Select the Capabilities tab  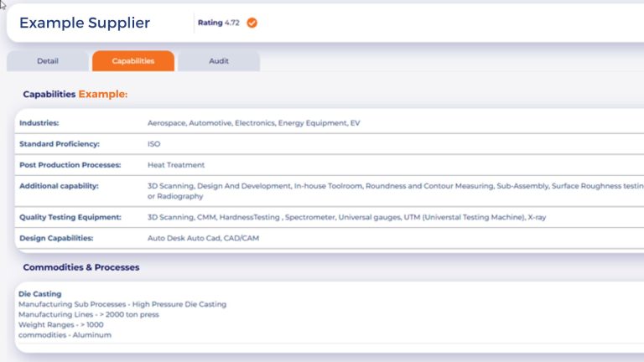coord(133,61)
